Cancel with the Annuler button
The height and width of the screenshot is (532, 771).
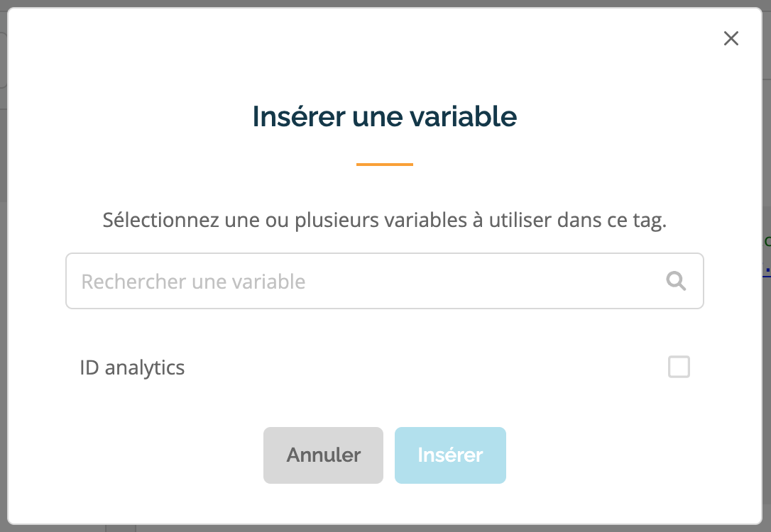tap(323, 455)
